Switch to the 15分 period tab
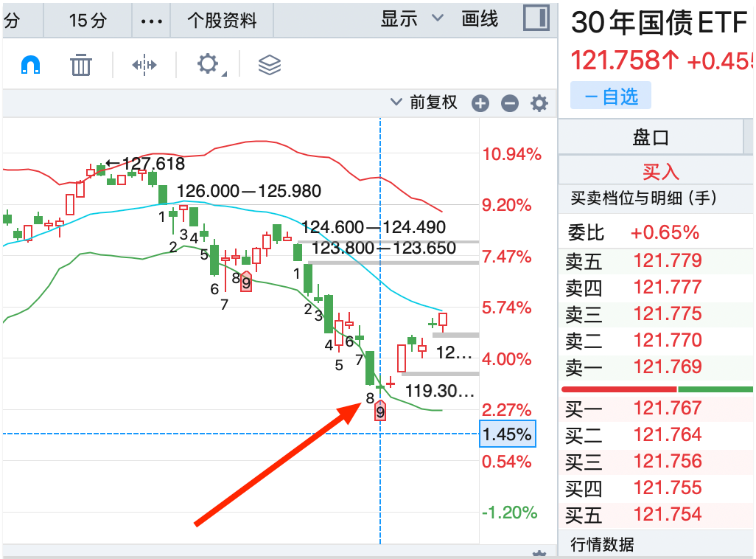This screenshot has width=756, height=559. [88, 21]
